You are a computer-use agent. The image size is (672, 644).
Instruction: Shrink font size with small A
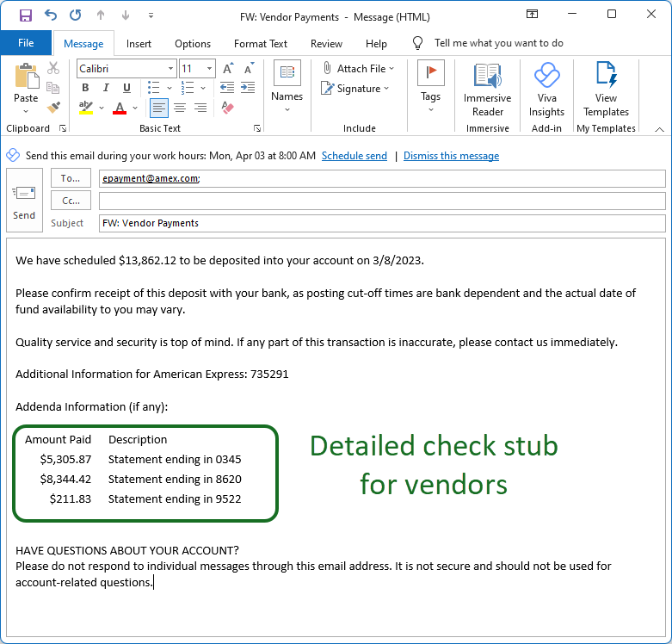[249, 68]
